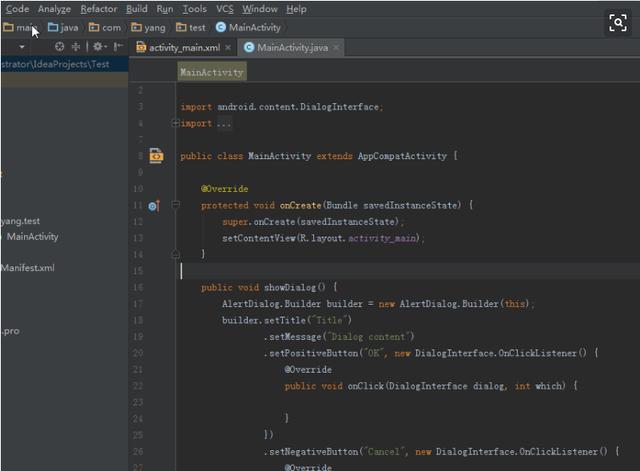This screenshot has height=471, width=640.
Task: Open the Run menu
Action: pyautogui.click(x=165, y=9)
